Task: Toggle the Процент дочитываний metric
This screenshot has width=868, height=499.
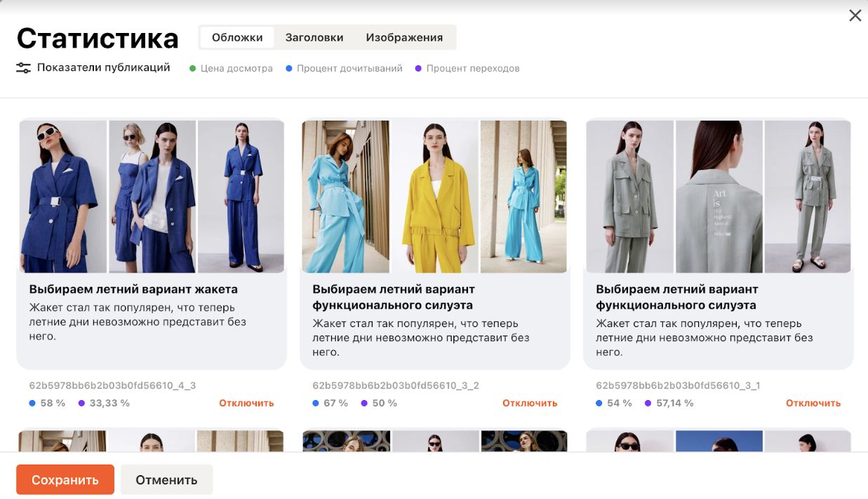Action: point(344,69)
